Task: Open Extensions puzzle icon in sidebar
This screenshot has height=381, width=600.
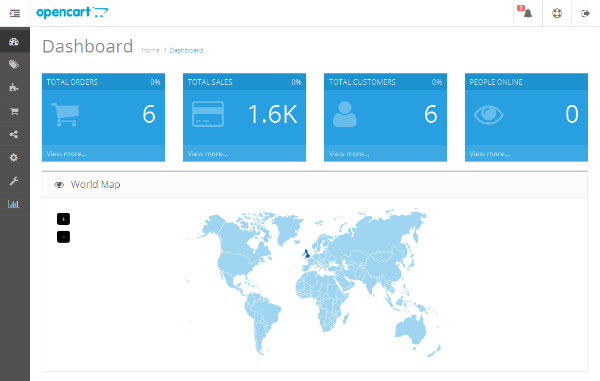Action: pyautogui.click(x=14, y=88)
